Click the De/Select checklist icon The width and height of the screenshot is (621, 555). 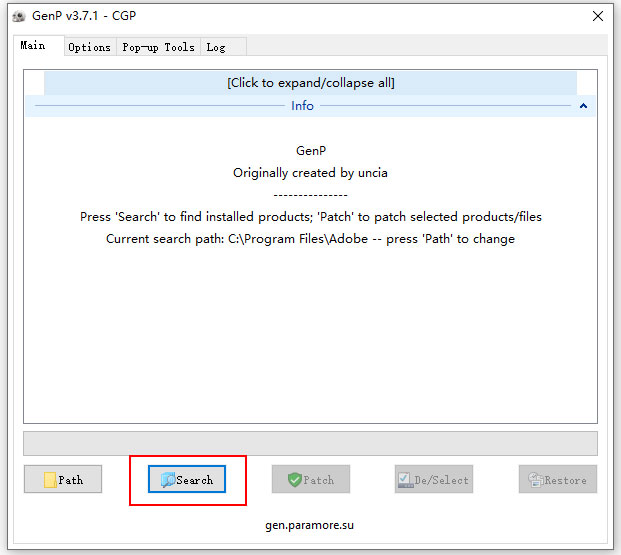coord(403,480)
